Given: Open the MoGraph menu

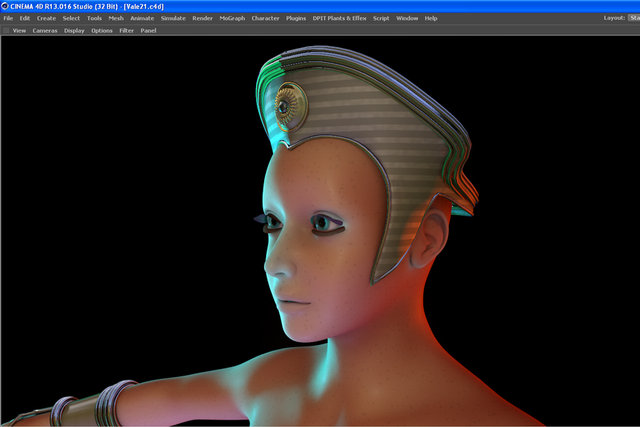Looking at the screenshot, I should 232,18.
